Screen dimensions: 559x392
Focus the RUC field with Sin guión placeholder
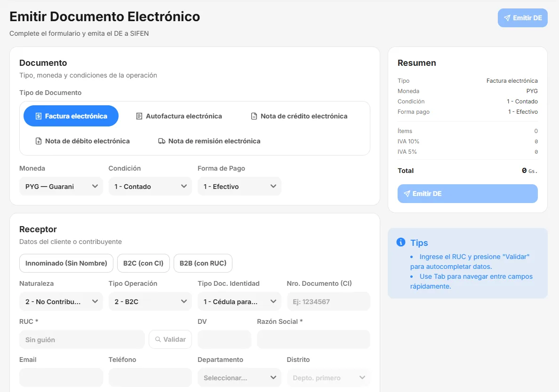click(x=82, y=339)
